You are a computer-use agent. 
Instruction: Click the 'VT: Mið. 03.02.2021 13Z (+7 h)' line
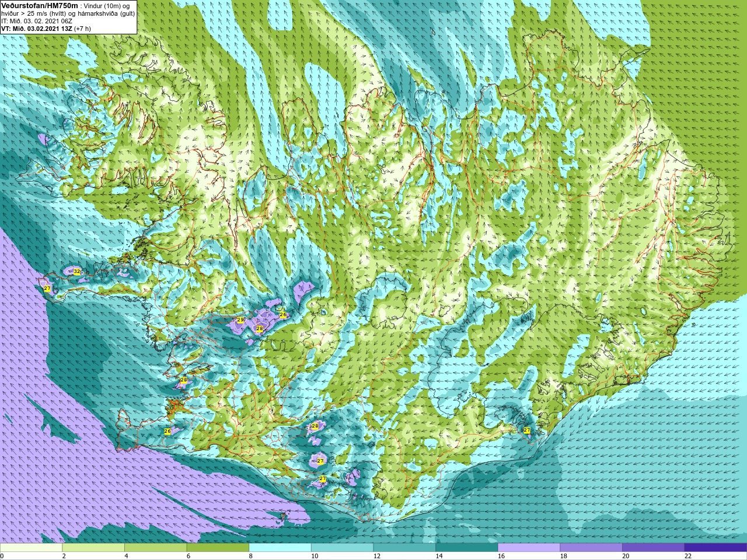pyautogui.click(x=46, y=29)
